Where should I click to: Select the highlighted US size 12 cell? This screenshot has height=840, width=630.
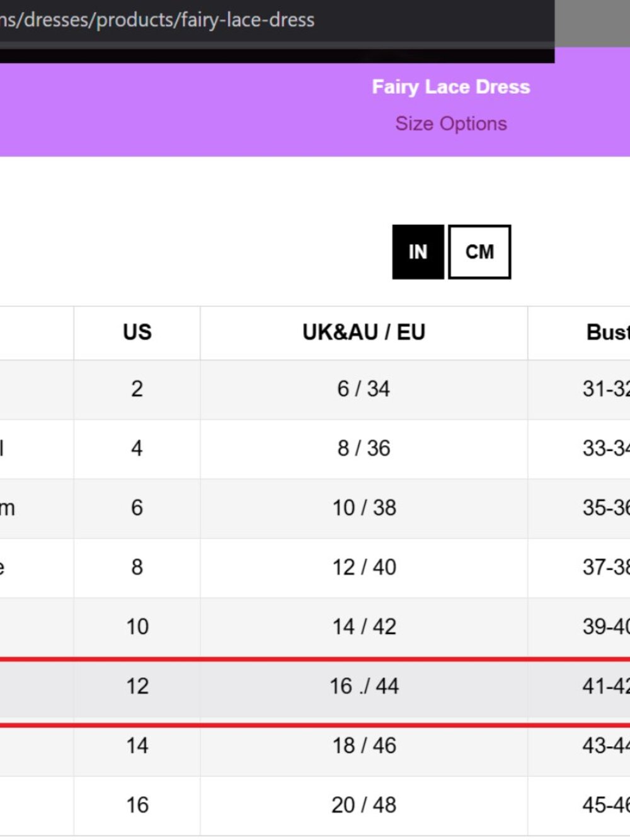137,686
